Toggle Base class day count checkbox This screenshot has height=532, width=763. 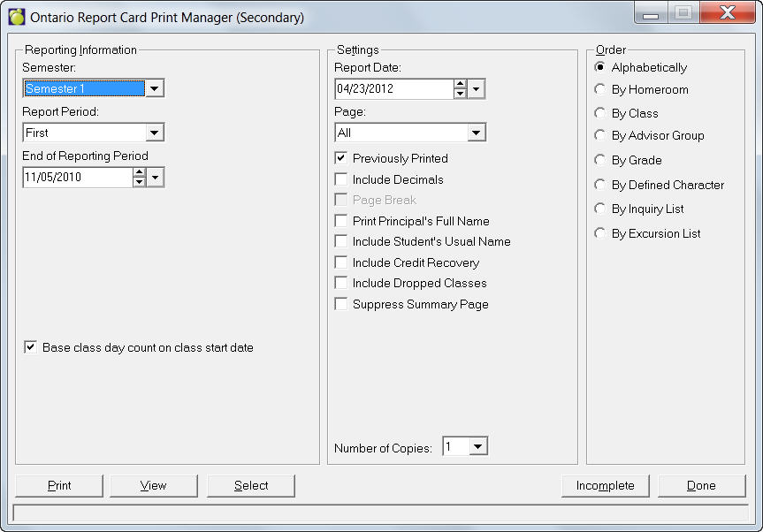point(31,347)
